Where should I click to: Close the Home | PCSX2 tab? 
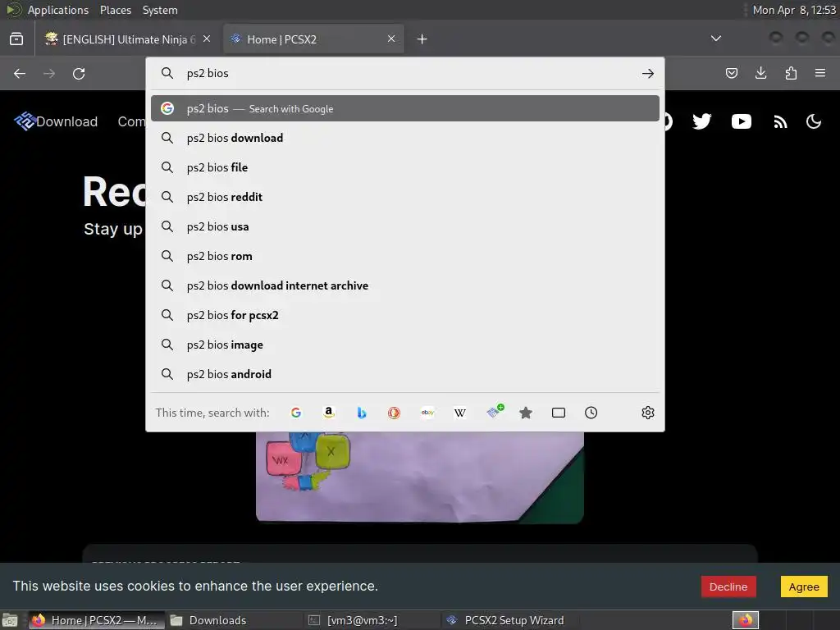pyautogui.click(x=391, y=39)
